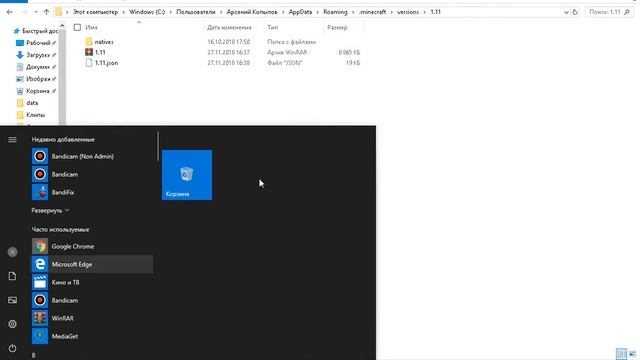Open Быстрый доступ in navigation pane
Image resolution: width=640 pixels, height=360 pixels.
click(36, 31)
